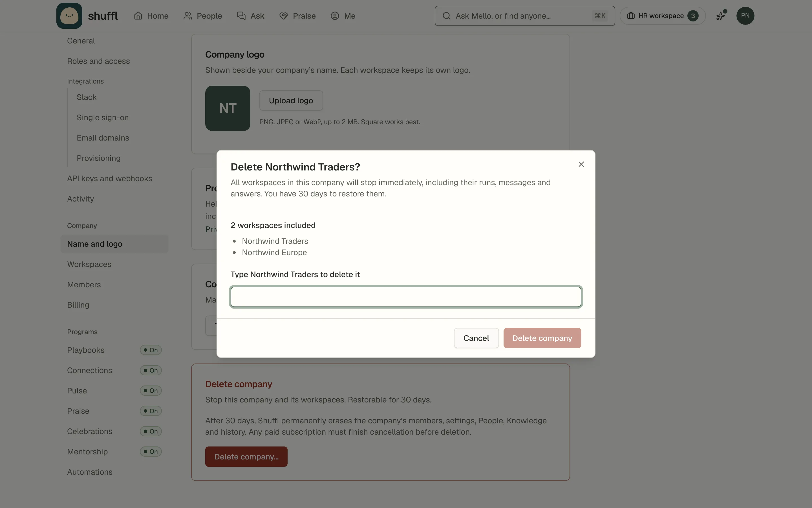Open the Praise nav item in top bar
This screenshot has height=508, width=812.
[298, 16]
